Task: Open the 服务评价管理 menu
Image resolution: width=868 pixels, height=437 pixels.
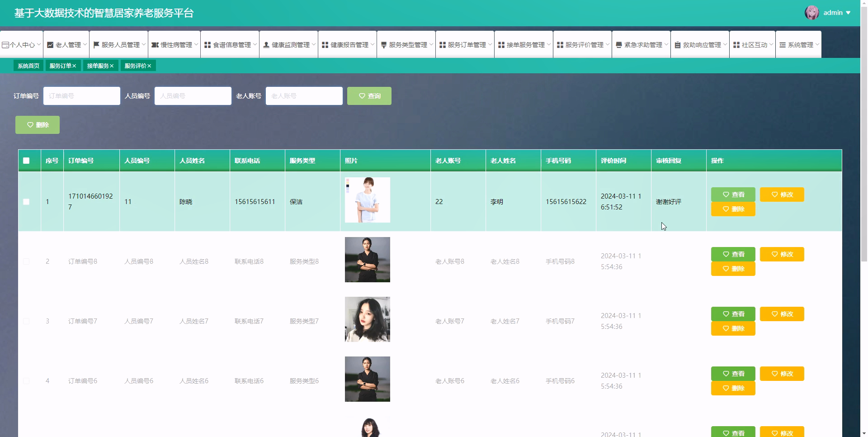Action: point(582,44)
